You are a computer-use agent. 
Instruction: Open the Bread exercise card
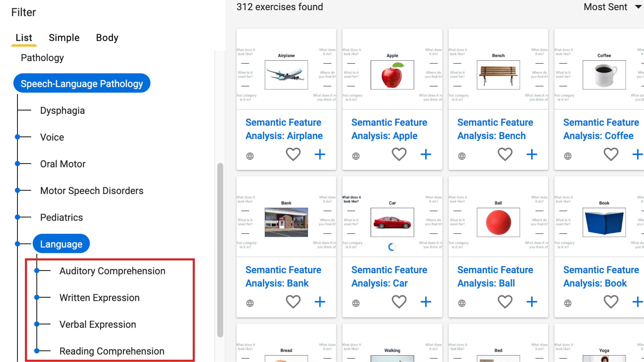pos(286,343)
